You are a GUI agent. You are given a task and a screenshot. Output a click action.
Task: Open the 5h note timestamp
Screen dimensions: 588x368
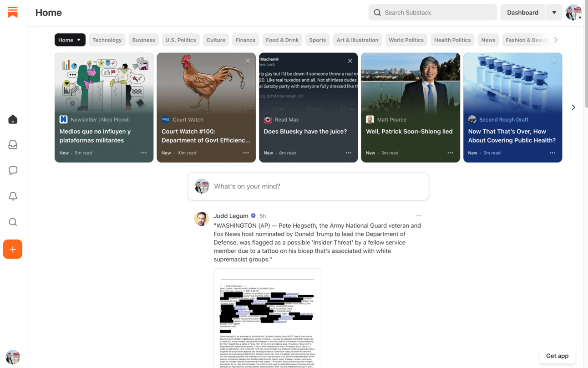tap(263, 216)
